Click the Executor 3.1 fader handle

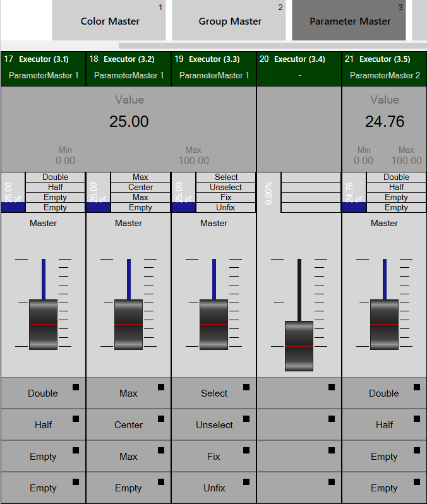(43, 324)
